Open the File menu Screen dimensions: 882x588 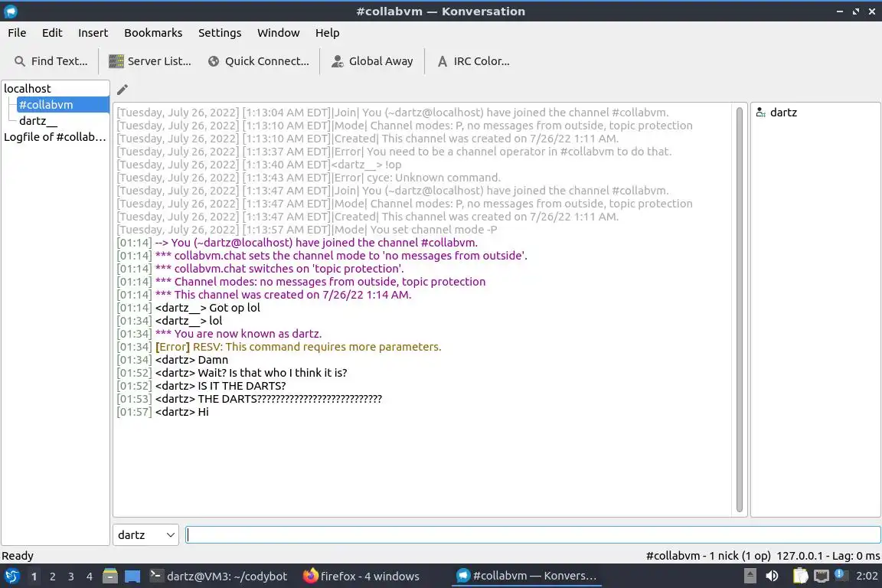pos(17,33)
